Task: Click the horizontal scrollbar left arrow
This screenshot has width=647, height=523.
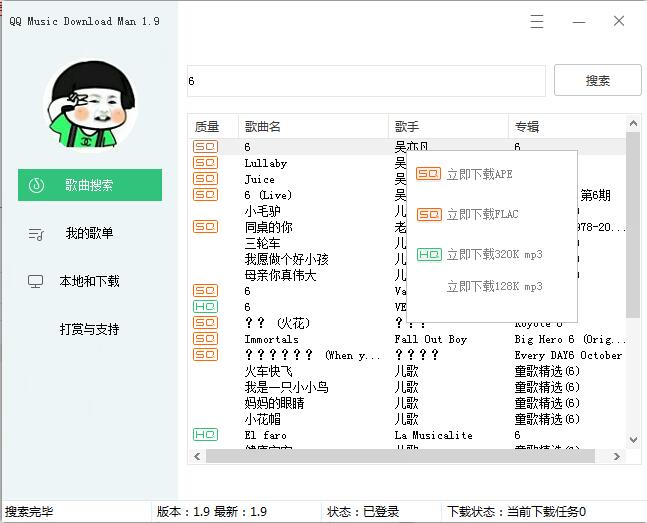Action: click(196, 457)
